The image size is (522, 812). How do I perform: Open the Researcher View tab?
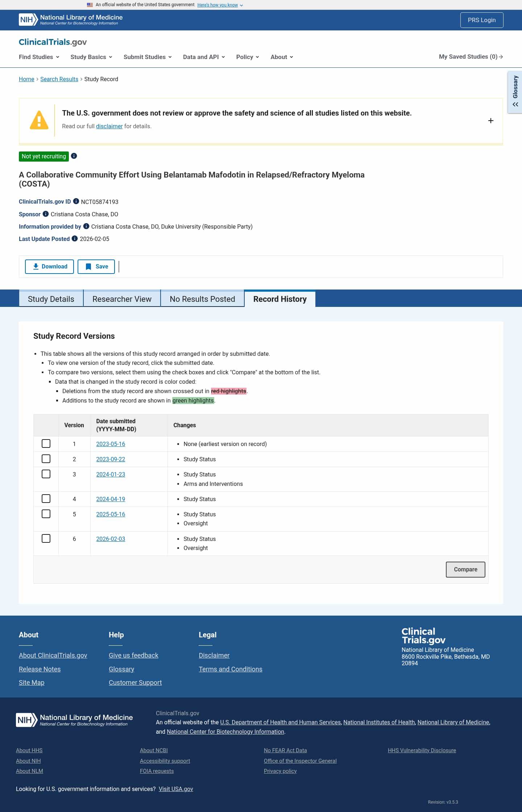coord(122,299)
